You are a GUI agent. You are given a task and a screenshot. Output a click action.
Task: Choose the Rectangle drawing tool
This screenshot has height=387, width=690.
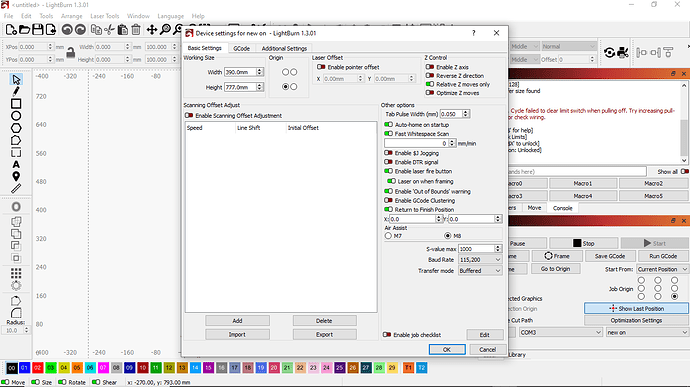(16, 103)
